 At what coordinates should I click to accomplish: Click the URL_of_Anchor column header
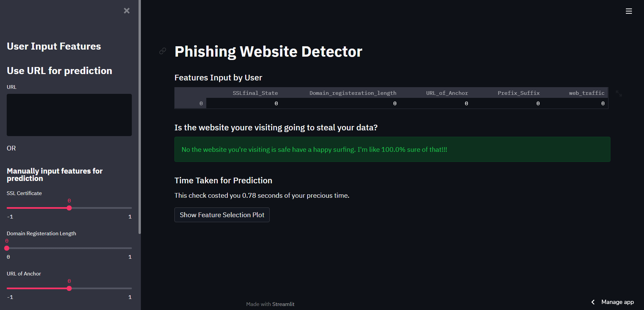(447, 93)
